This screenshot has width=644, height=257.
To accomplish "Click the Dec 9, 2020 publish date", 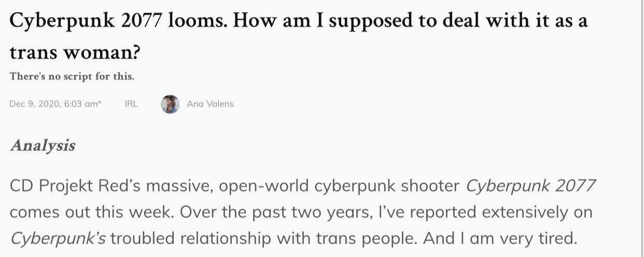I will coord(53,104).
